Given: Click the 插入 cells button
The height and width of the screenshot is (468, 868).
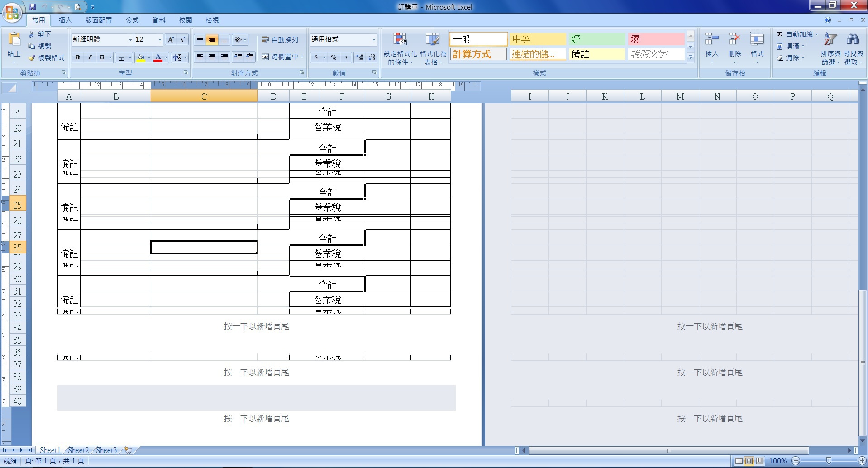Looking at the screenshot, I should tap(712, 48).
